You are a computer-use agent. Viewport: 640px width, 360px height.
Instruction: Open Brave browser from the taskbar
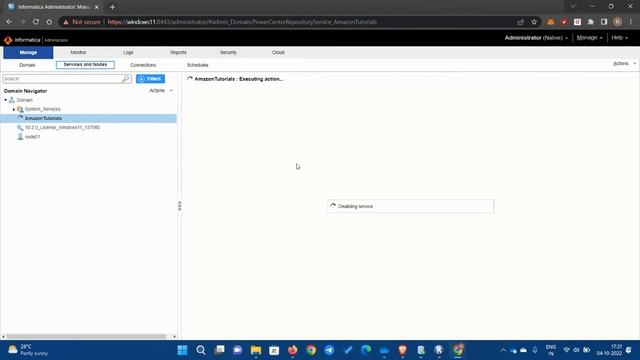coord(403,350)
